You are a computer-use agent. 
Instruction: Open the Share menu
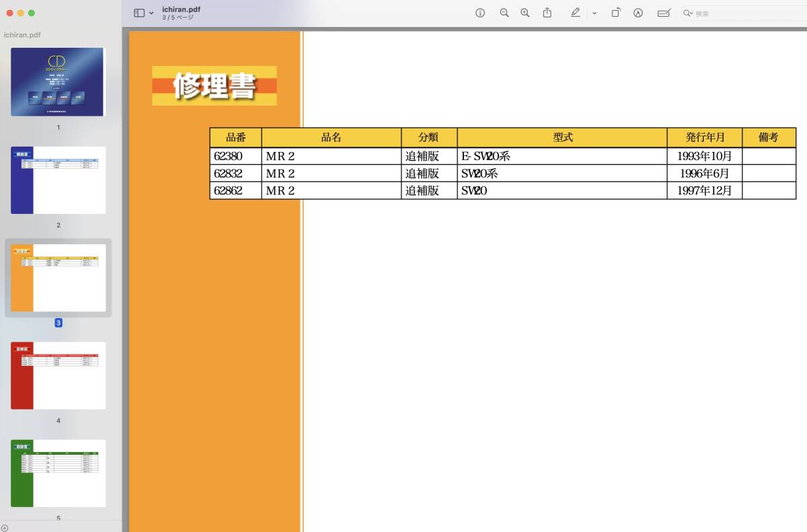547,13
